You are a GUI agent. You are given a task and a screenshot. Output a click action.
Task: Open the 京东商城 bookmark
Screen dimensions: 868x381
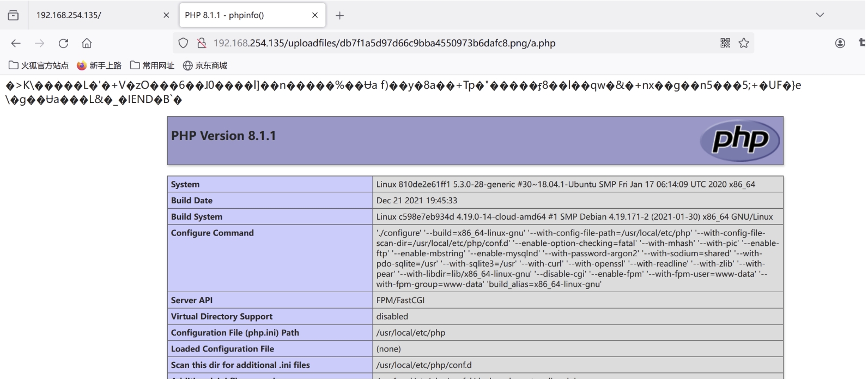coord(205,65)
